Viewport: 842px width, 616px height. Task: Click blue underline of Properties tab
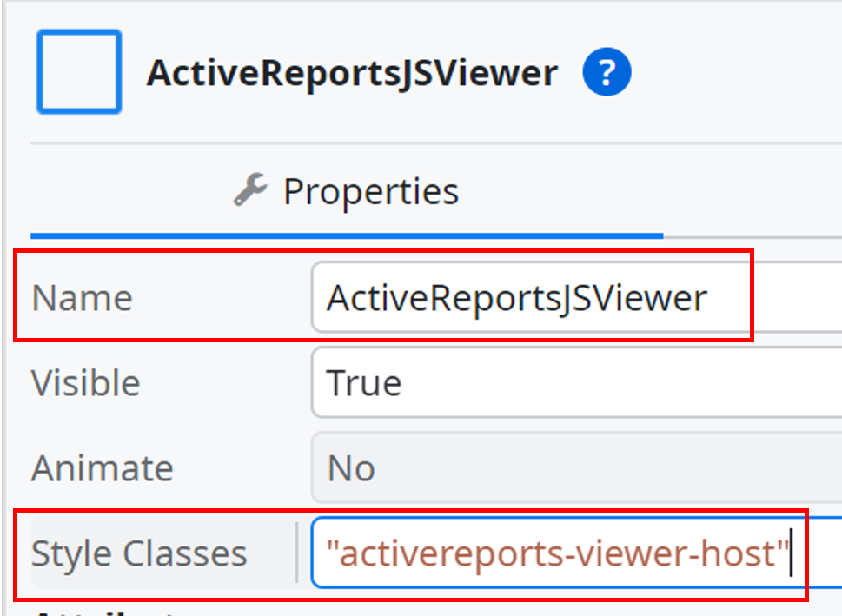tap(347, 235)
